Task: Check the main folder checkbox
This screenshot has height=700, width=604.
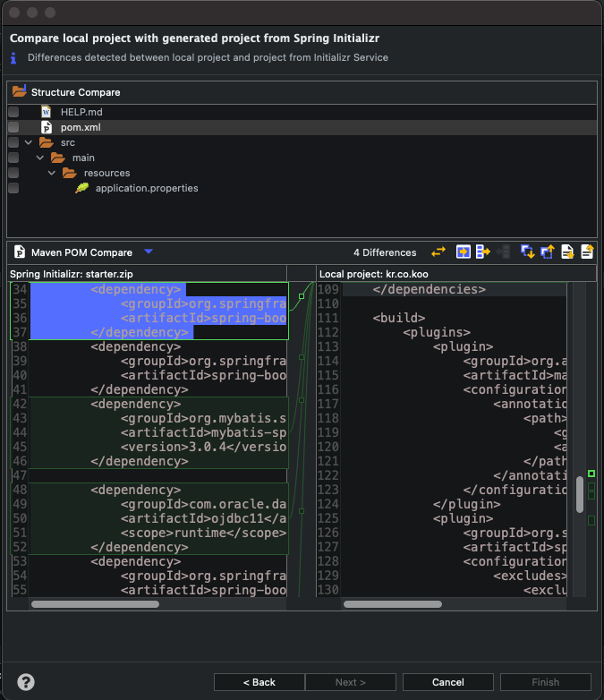Action: [13, 158]
